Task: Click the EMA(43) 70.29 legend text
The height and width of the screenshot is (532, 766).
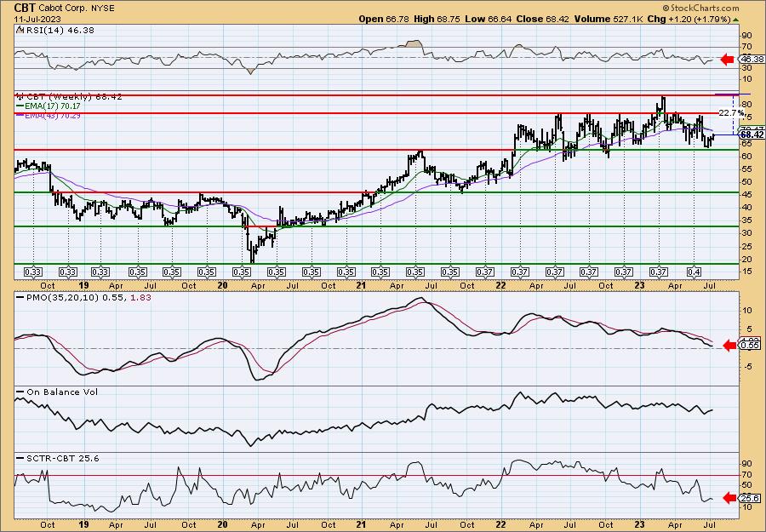Action: (54, 115)
